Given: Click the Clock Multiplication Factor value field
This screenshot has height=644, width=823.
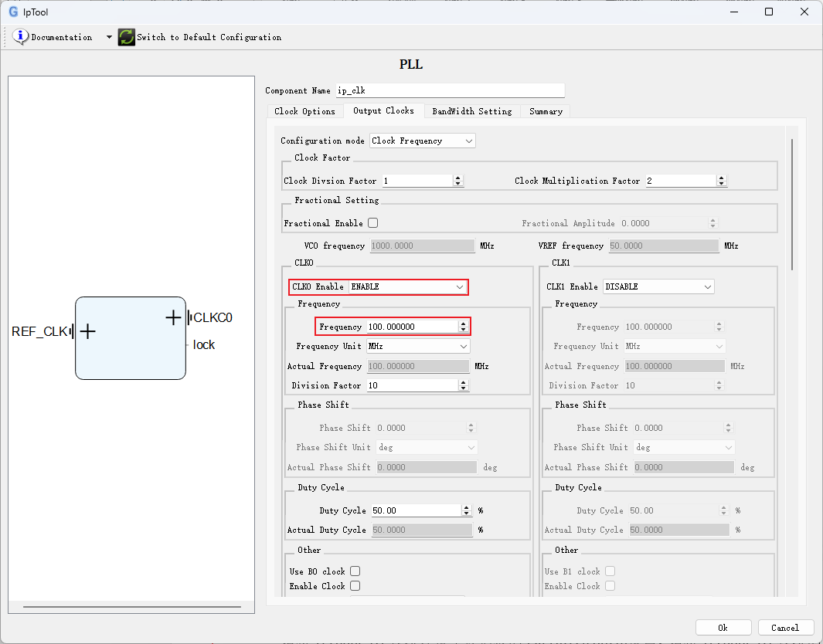Looking at the screenshot, I should pos(681,181).
